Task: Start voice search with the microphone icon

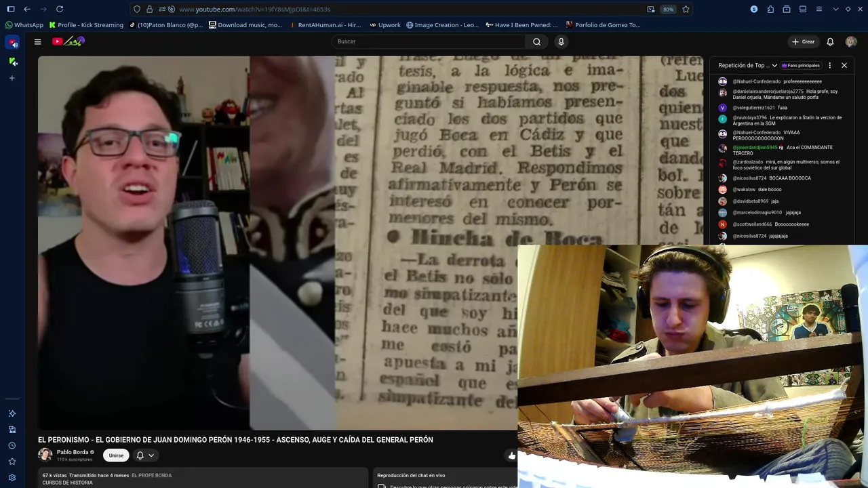Action: point(561,41)
